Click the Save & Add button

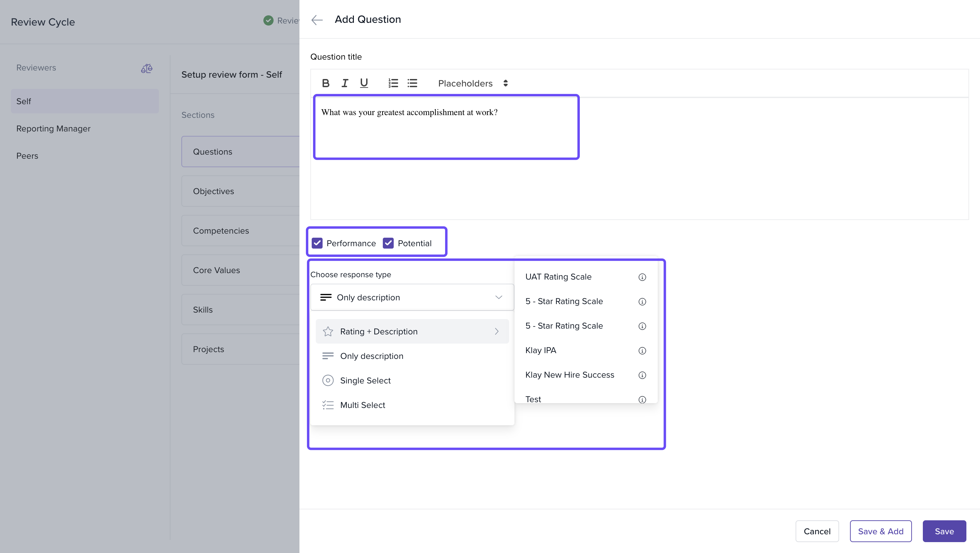(880, 531)
